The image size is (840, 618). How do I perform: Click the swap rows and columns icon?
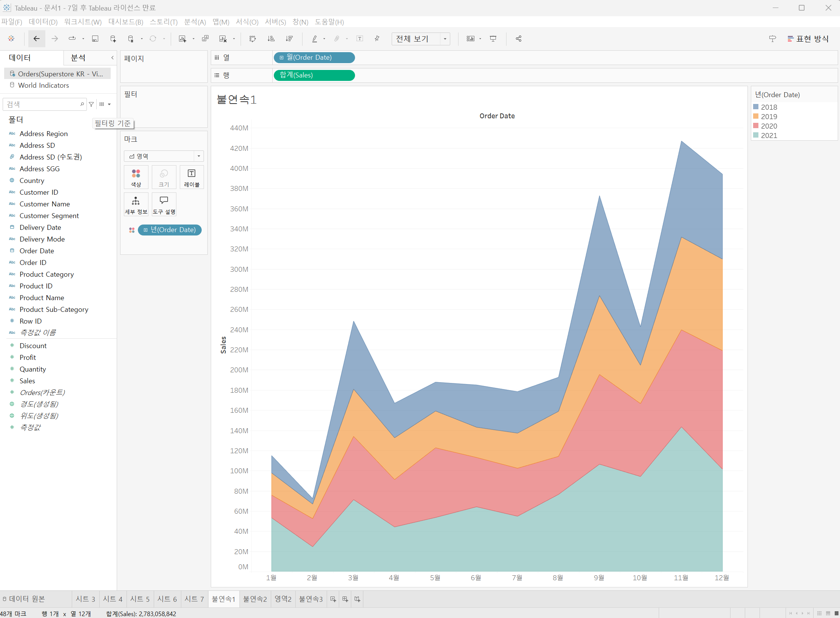(x=253, y=39)
